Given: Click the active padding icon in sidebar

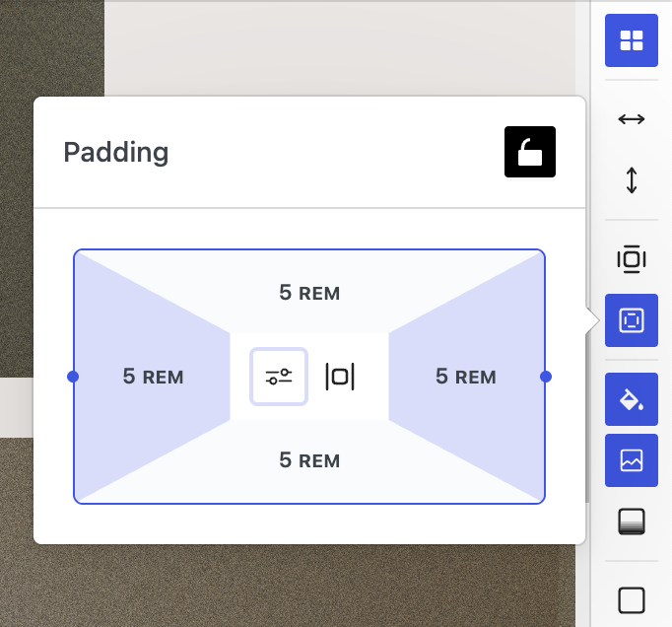Looking at the screenshot, I should click(632, 320).
